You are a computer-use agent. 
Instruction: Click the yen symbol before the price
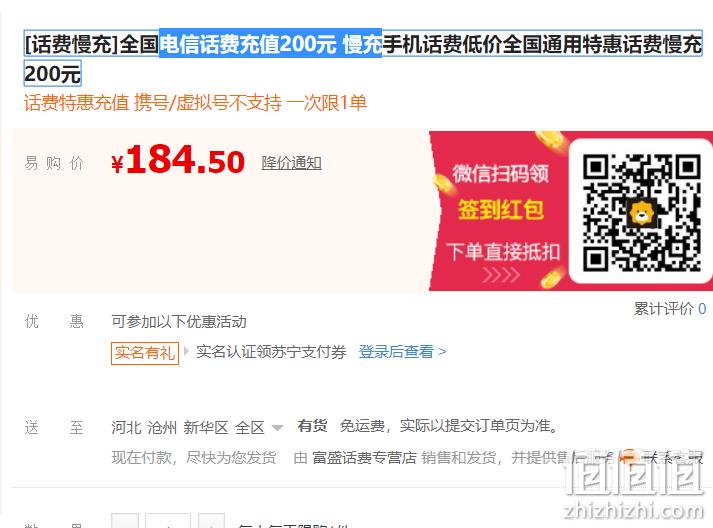(x=117, y=164)
